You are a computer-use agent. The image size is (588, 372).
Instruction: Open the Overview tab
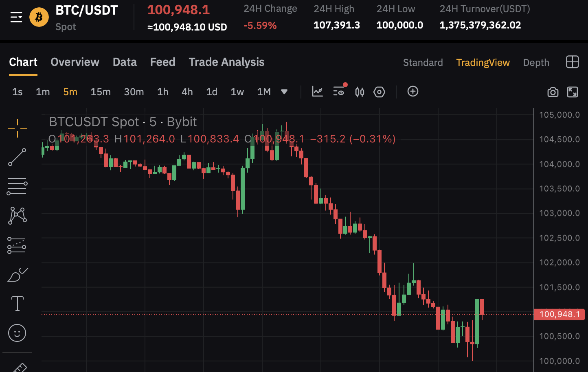75,62
